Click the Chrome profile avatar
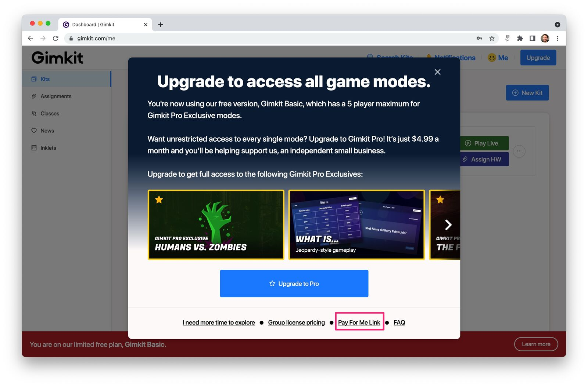588x386 pixels. pos(545,38)
